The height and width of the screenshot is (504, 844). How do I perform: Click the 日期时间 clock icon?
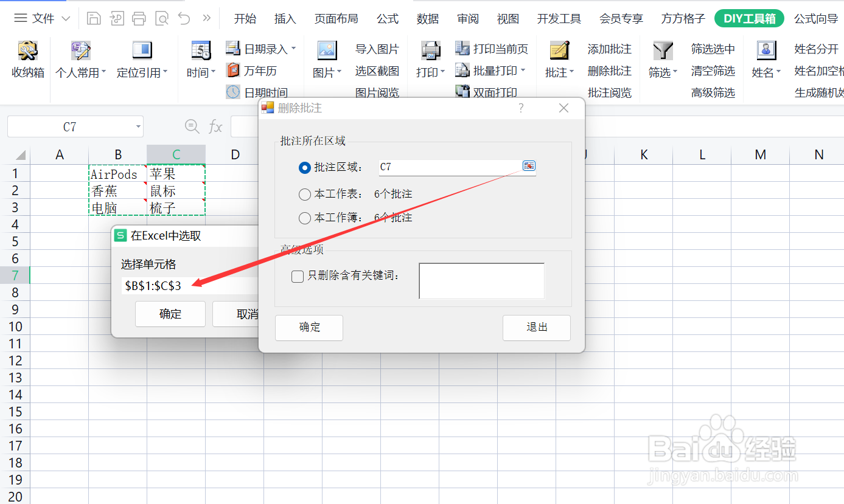[233, 92]
